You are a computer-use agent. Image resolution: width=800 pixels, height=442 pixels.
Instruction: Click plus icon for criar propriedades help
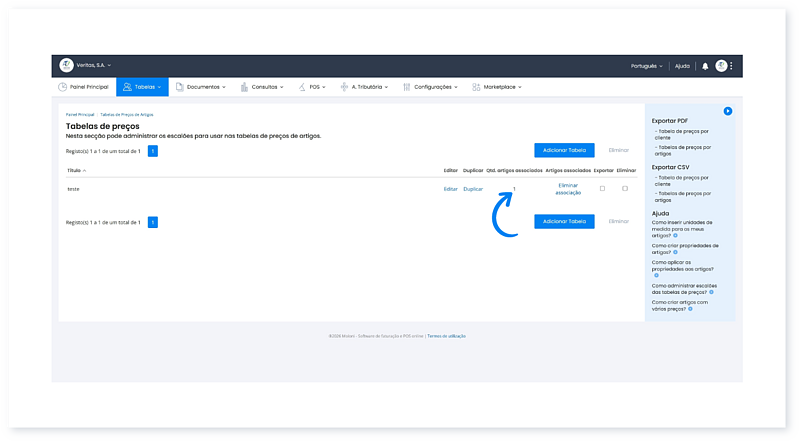click(675, 252)
